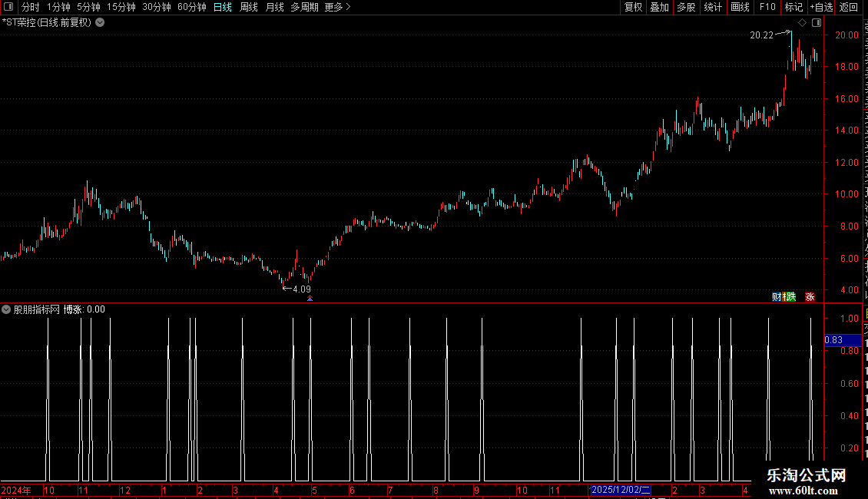Expand the 更多 periods menu
Viewport: 868px width, 499px height.
(337, 7)
